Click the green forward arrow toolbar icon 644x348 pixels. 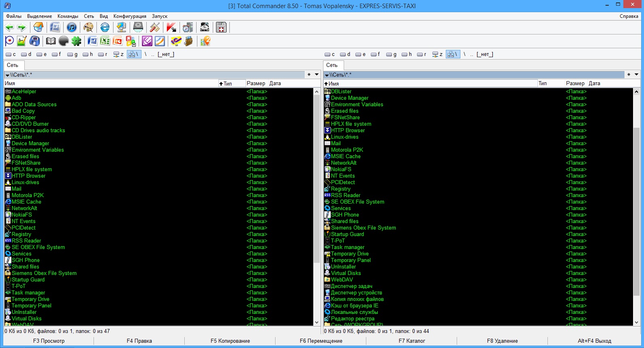(x=22, y=28)
